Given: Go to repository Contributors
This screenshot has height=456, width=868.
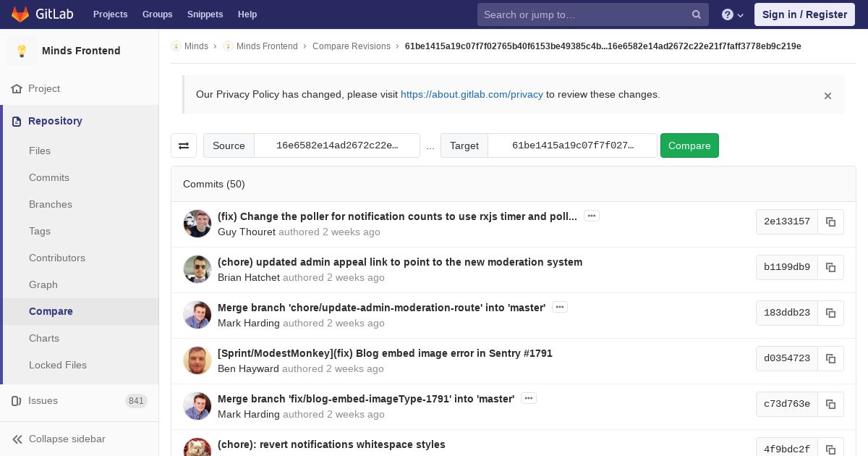Looking at the screenshot, I should coord(57,258).
